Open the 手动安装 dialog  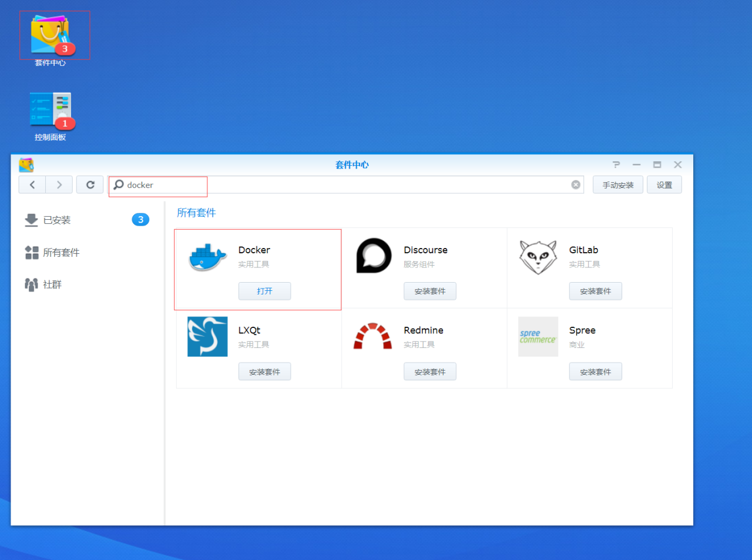coord(617,184)
